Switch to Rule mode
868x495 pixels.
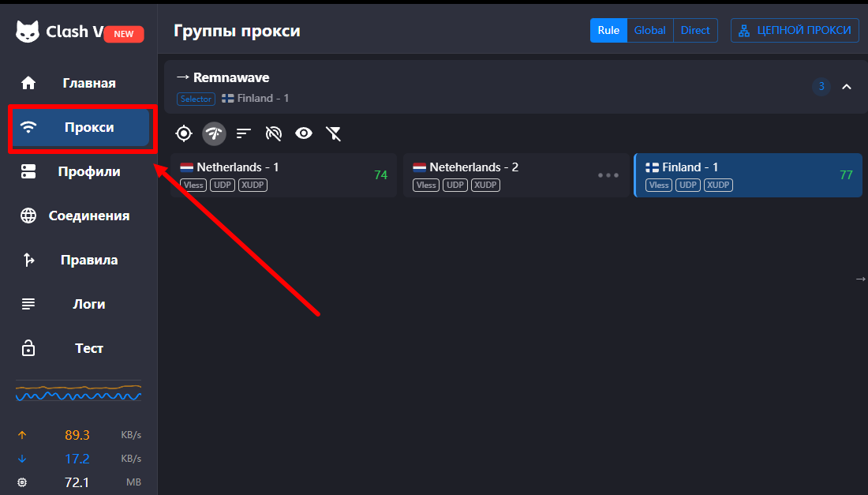pos(608,31)
